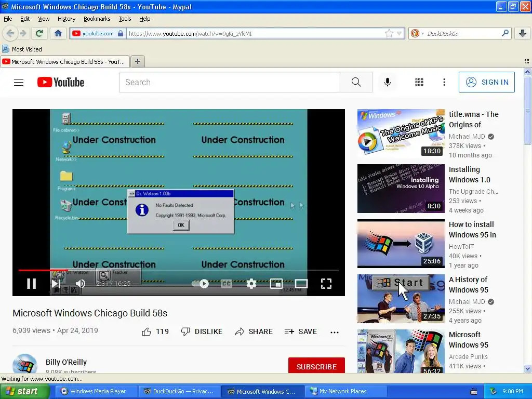532x399 pixels.
Task: Open the File menu
Action: 8,19
